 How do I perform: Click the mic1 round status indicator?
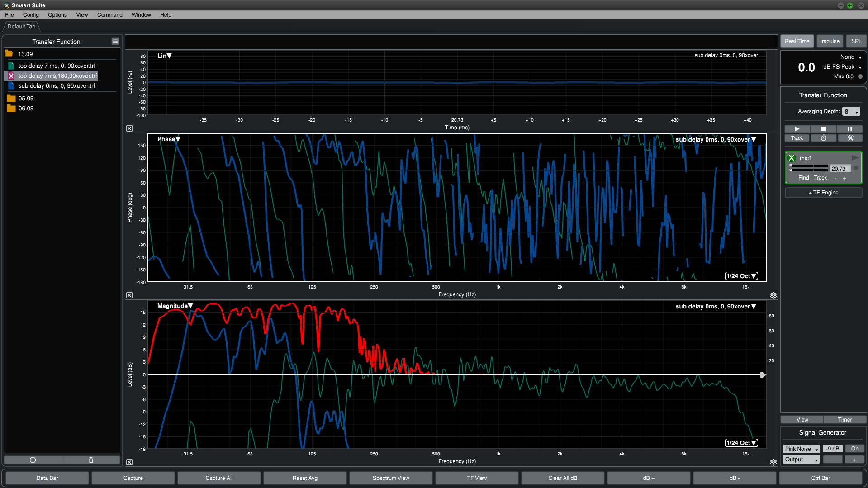(x=856, y=168)
